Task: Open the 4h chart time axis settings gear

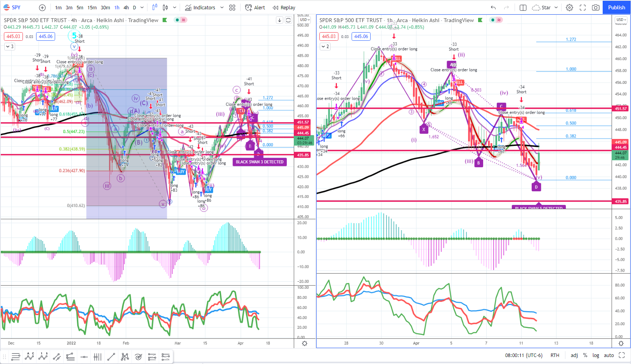Action: pos(305,343)
